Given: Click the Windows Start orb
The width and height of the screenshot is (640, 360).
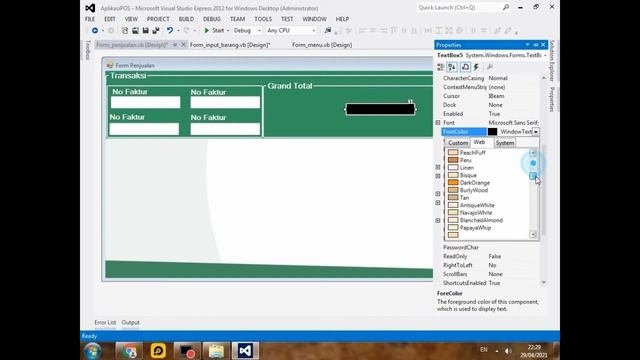Looking at the screenshot, I should pyautogui.click(x=93, y=351).
